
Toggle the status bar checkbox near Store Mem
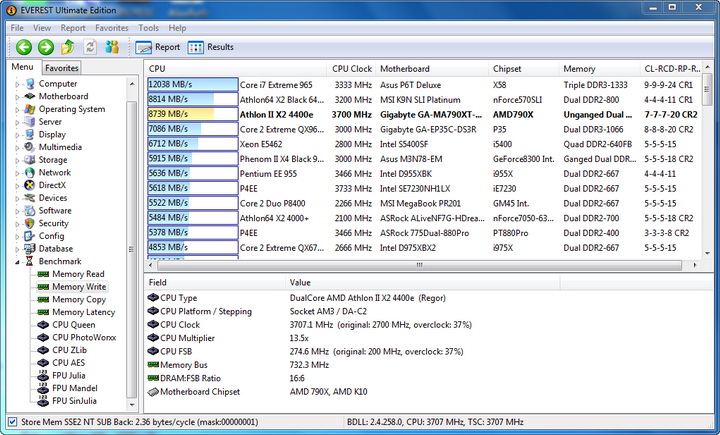click(x=12, y=422)
